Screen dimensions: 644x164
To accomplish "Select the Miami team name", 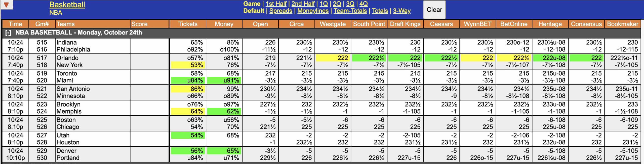I will pos(65,80).
